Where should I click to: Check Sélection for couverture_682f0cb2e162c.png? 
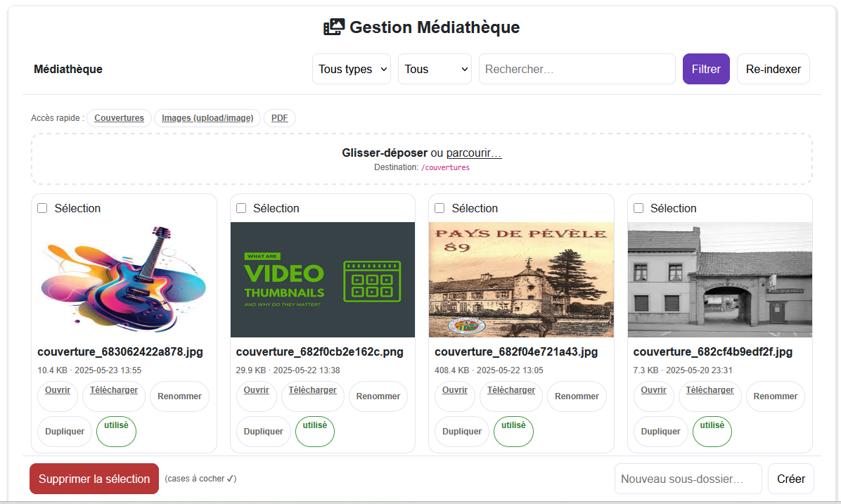241,208
